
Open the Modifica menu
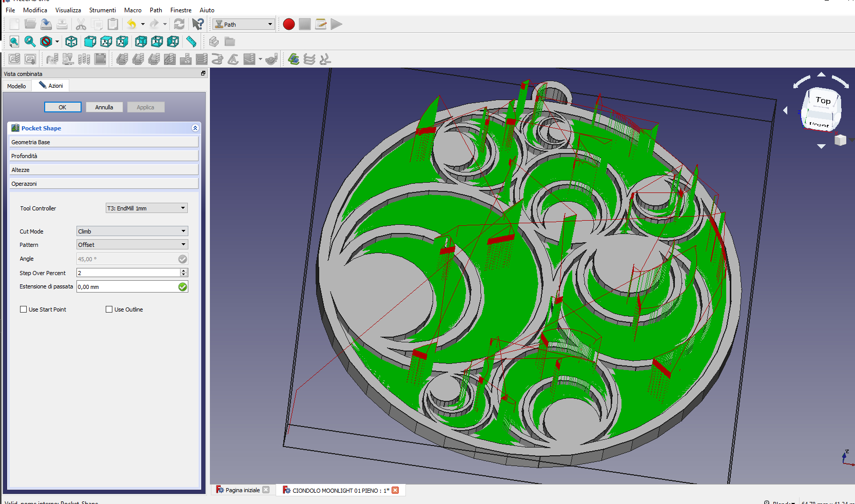click(35, 10)
